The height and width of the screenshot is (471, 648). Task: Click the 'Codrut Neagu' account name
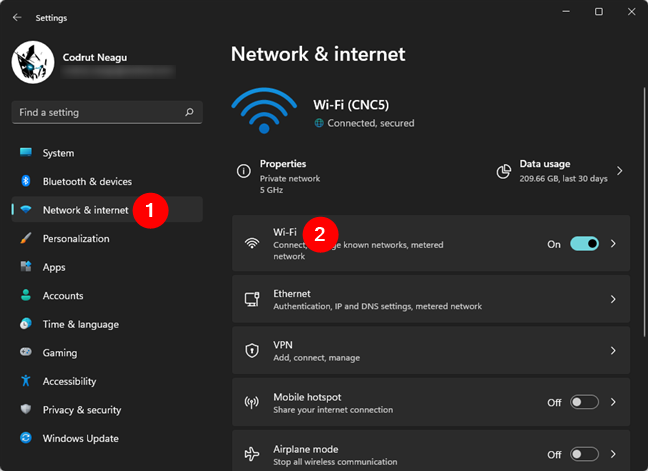[95, 57]
